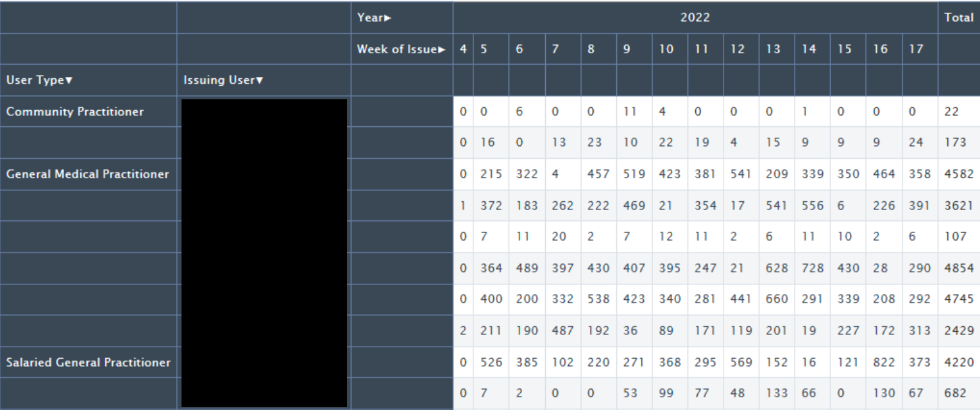Screen dimensions: 980x410
Task: Click the cell with value 313
Action: point(920,331)
